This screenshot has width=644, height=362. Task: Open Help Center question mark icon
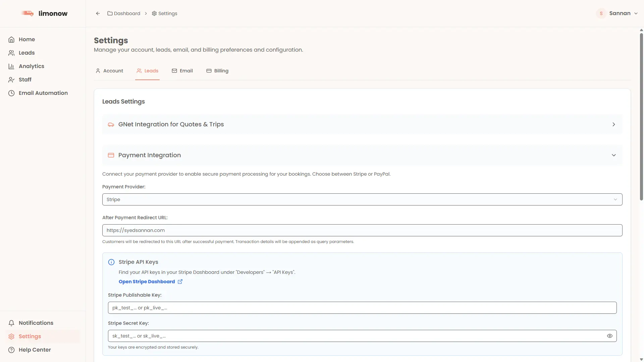[11, 350]
